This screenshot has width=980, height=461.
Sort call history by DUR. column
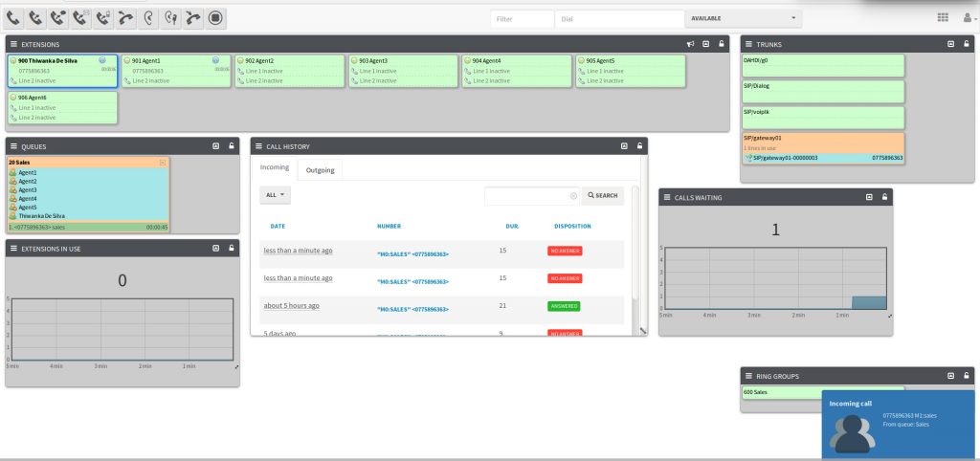coord(513,226)
